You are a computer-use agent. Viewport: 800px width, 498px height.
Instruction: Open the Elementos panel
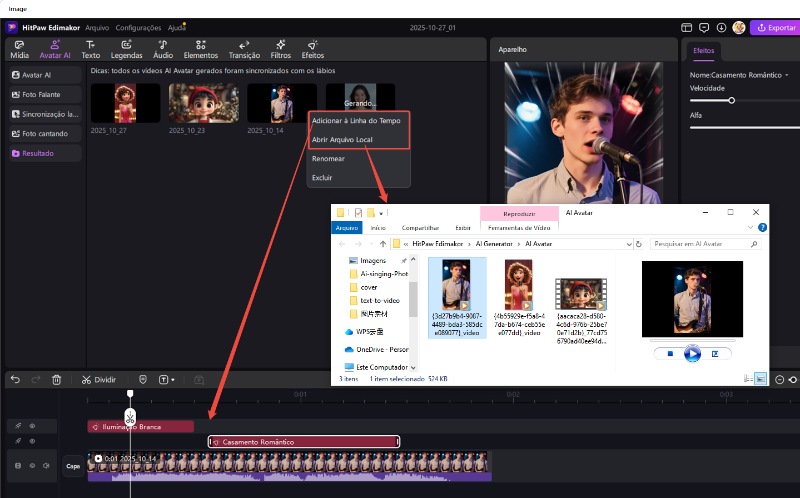201,49
